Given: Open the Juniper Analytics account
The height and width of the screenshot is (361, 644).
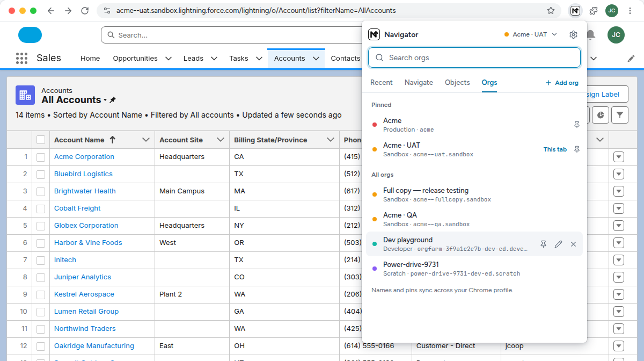Looking at the screenshot, I should pos(83,277).
